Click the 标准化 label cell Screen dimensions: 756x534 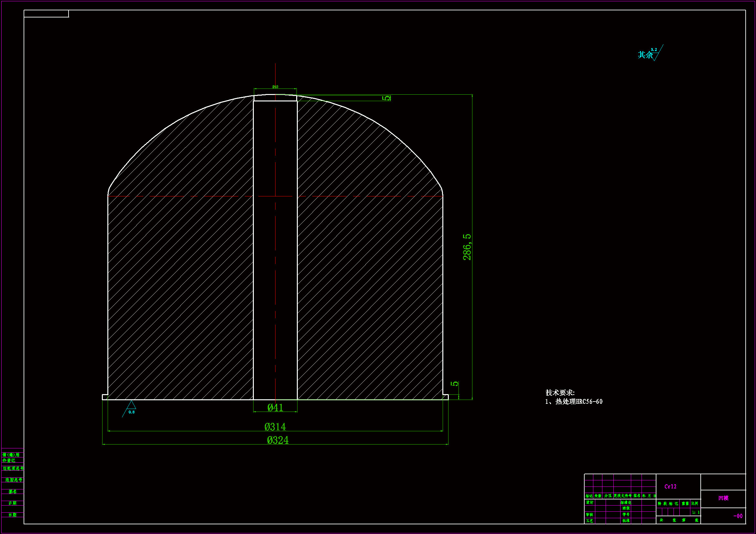[x=626, y=502]
